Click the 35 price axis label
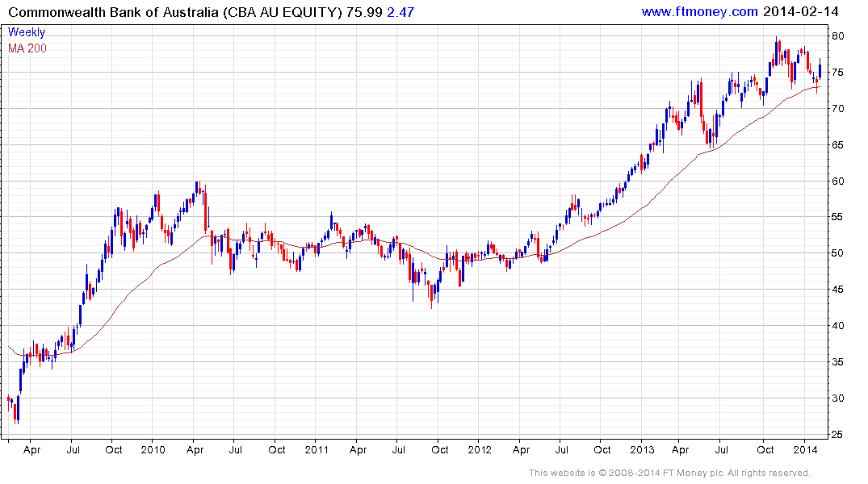Viewport: 868px width, 484px height. (x=837, y=361)
